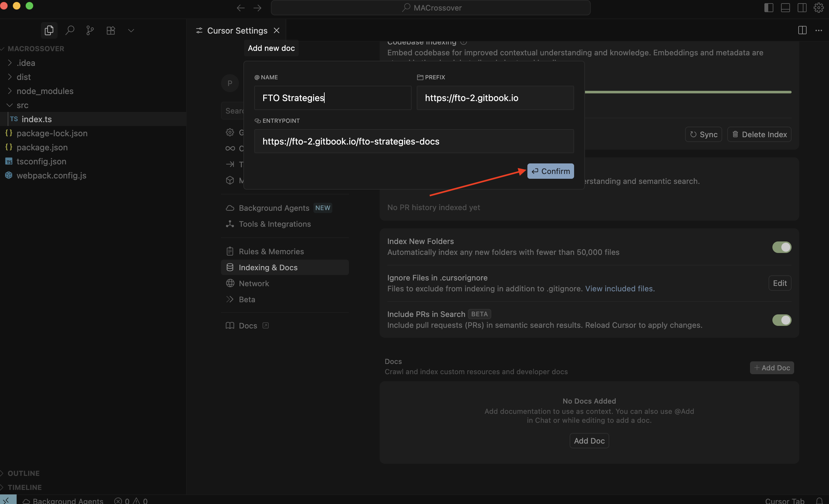Open Source Control branch icon
The height and width of the screenshot is (504, 829).
(90, 30)
